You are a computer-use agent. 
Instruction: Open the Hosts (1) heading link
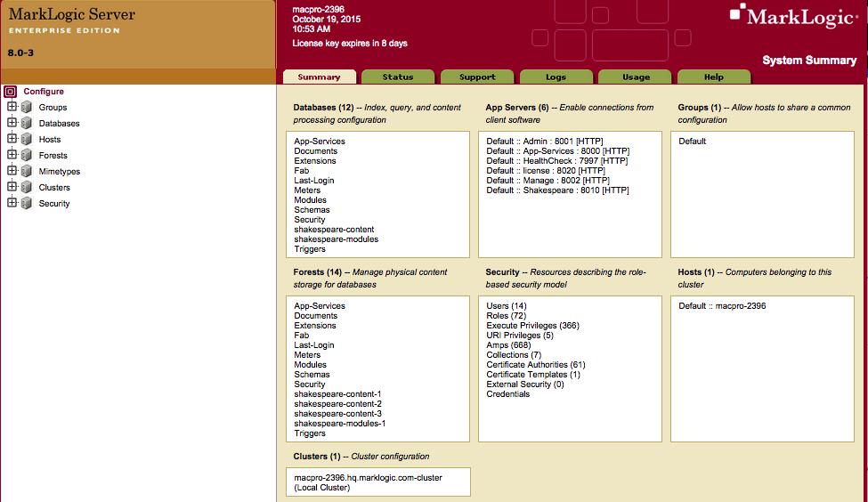coord(696,272)
